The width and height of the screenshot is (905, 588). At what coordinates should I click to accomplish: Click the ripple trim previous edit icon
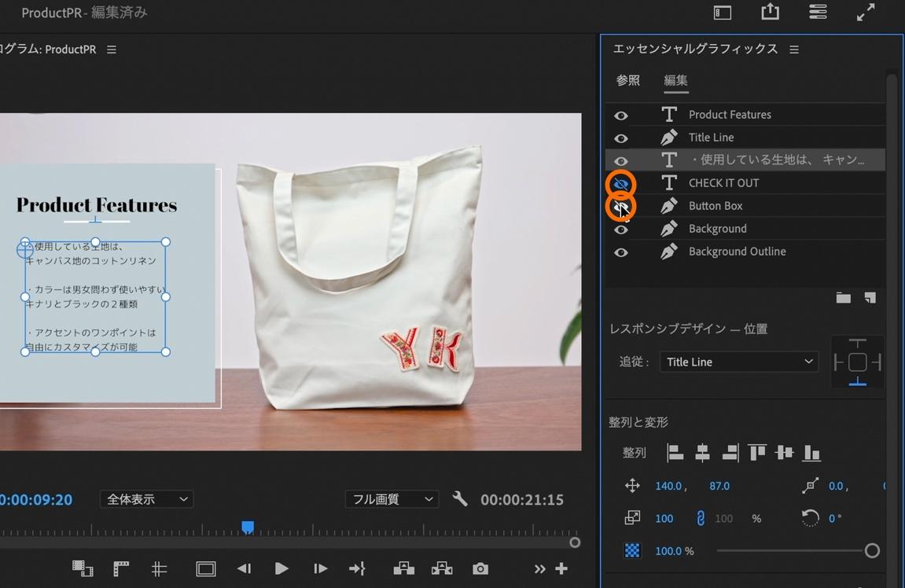[x=83, y=569]
